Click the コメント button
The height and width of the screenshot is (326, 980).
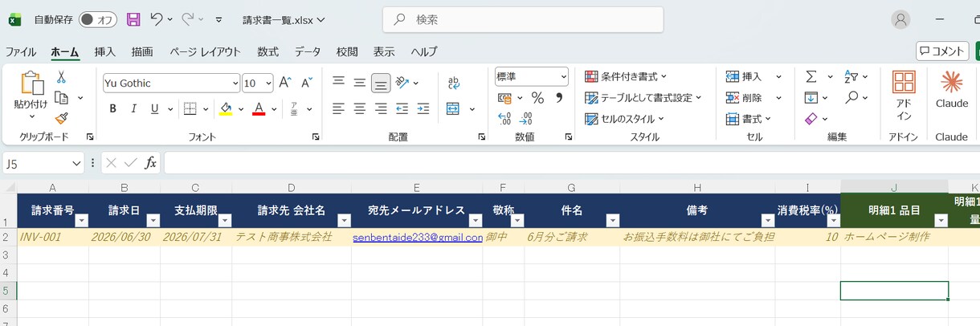[x=942, y=51]
